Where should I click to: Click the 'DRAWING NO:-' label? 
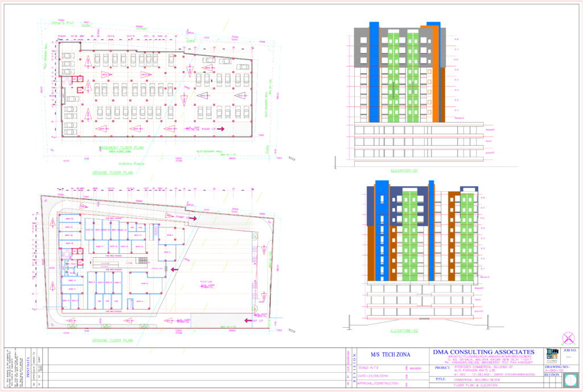(x=557, y=367)
